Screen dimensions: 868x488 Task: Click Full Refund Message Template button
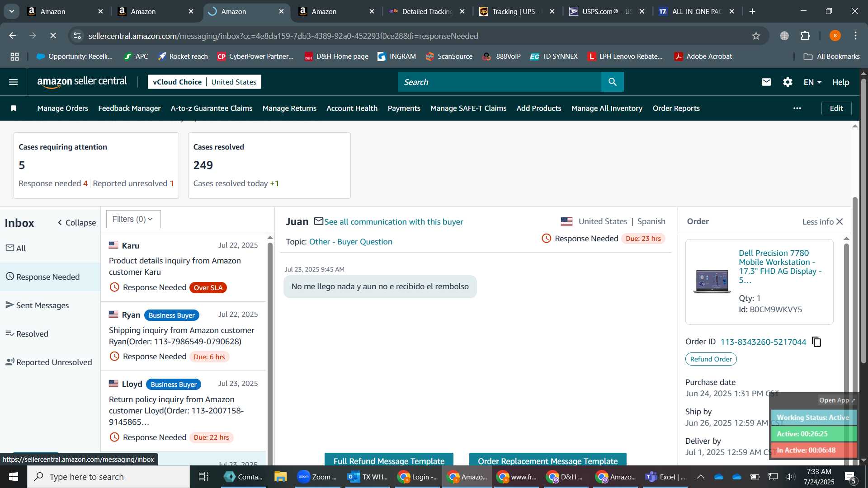pyautogui.click(x=389, y=460)
